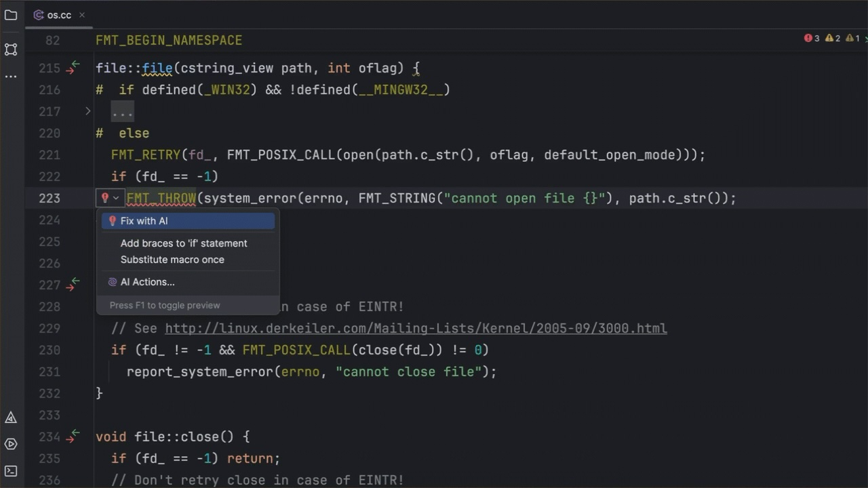Open dropdown arrow beside the error bulb
Screen dimensions: 868x488
point(116,198)
